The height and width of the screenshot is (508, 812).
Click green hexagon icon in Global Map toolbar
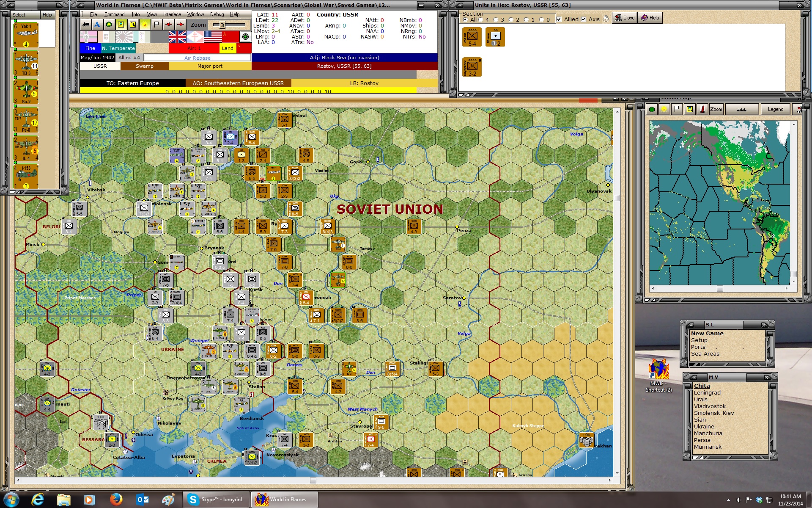tap(652, 109)
